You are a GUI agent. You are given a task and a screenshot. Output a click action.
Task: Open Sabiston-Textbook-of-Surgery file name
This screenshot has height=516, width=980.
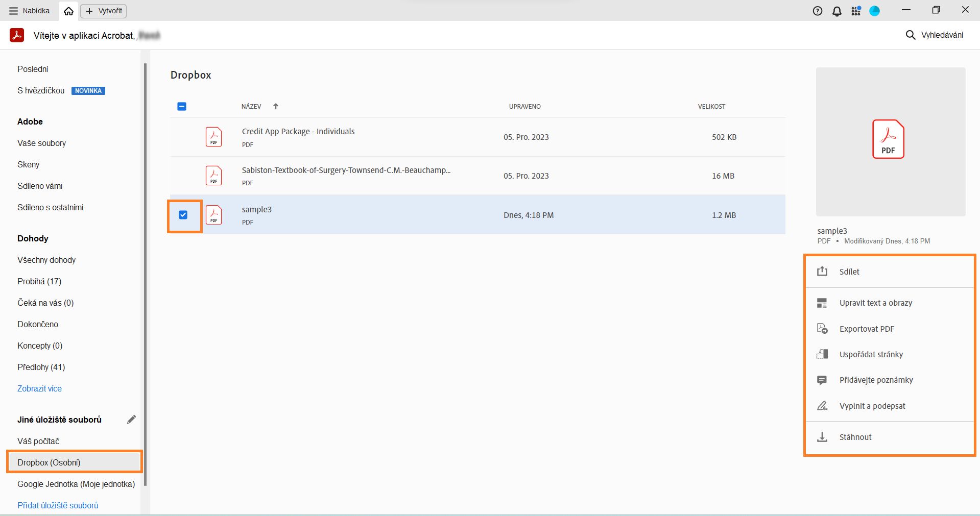(x=346, y=170)
